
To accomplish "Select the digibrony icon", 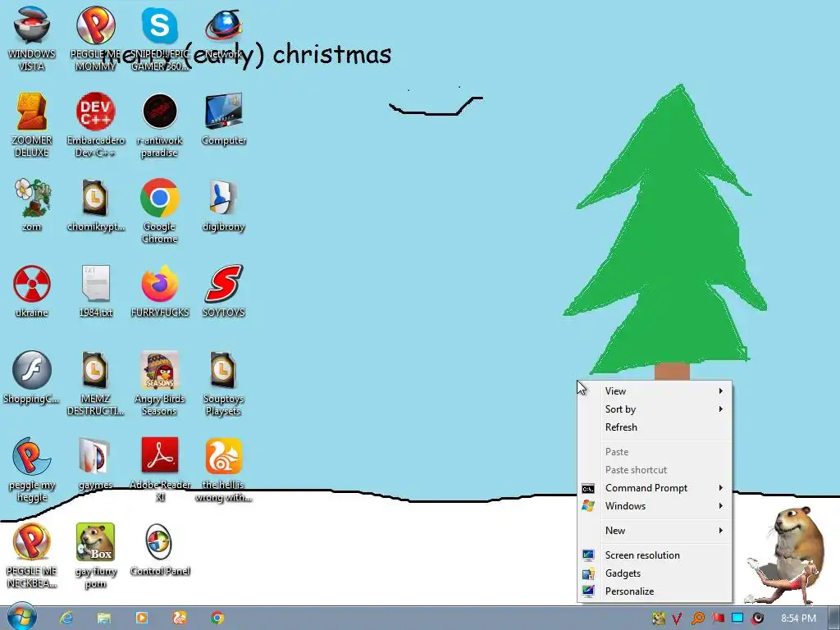I will click(224, 206).
